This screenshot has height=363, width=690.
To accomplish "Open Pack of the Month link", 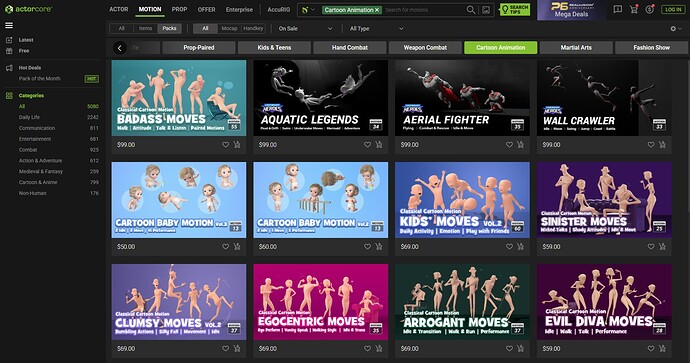I will point(40,79).
